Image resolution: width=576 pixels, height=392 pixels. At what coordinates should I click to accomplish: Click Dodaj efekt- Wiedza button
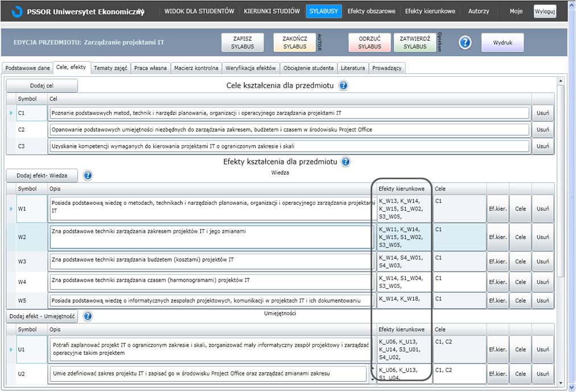click(x=42, y=175)
